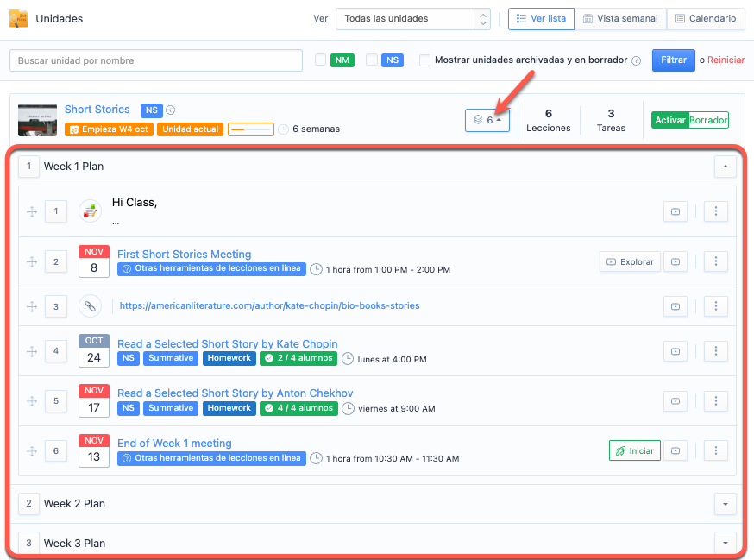This screenshot has width=754, height=560.
Task: Open three-dot menu for Kate Chopin assignment
Action: coord(716,350)
